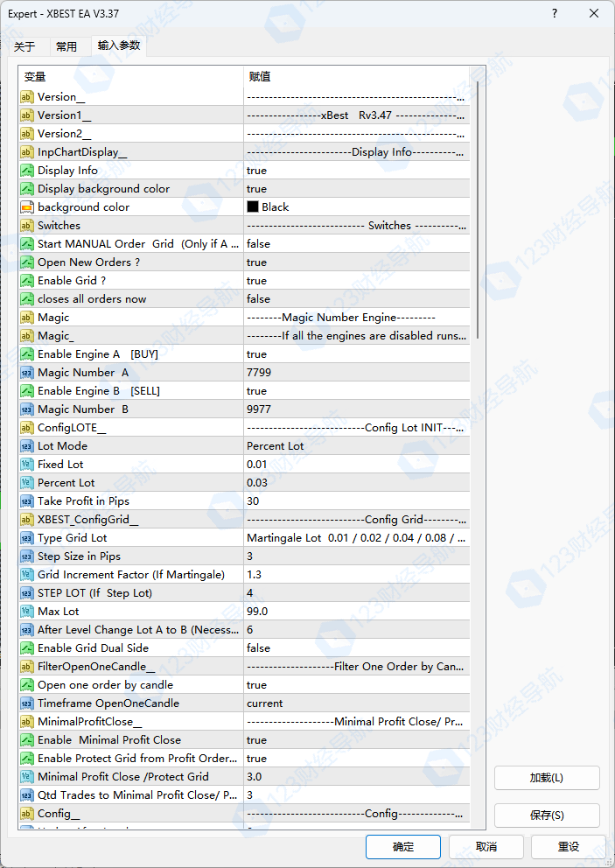Edit Magic Number B value 9977
The image size is (615, 868).
click(x=356, y=409)
